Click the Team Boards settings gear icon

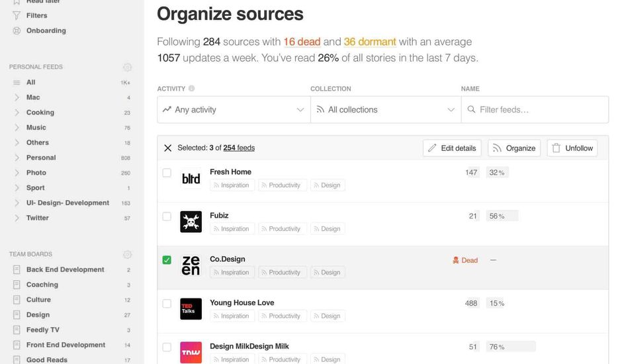pos(127,255)
